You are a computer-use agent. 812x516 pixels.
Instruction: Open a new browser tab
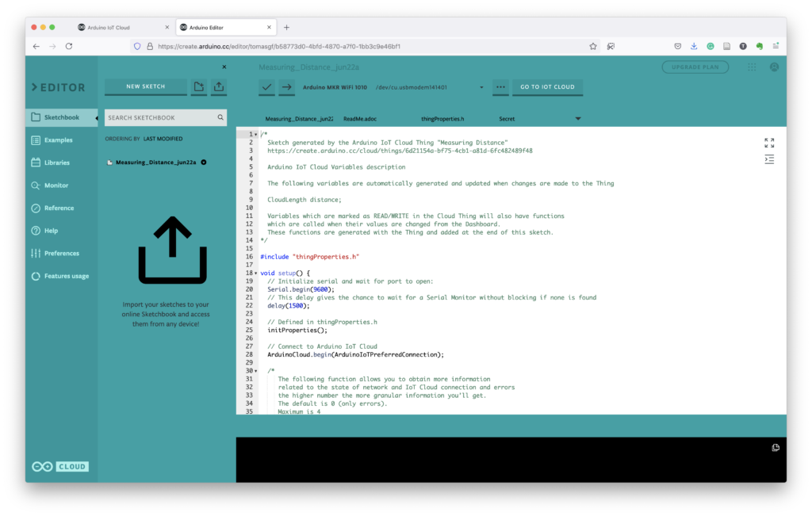(x=286, y=28)
